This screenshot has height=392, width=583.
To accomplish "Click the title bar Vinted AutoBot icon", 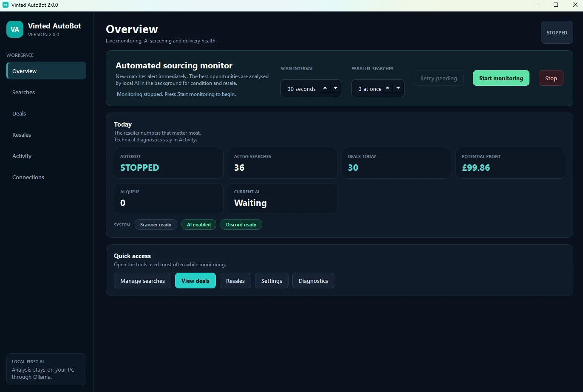I will (6, 5).
